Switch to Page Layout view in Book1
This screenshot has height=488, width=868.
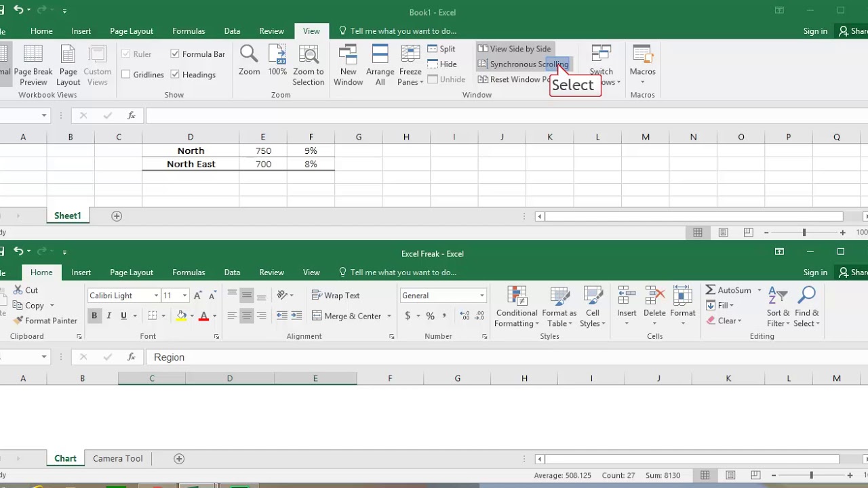click(x=68, y=65)
